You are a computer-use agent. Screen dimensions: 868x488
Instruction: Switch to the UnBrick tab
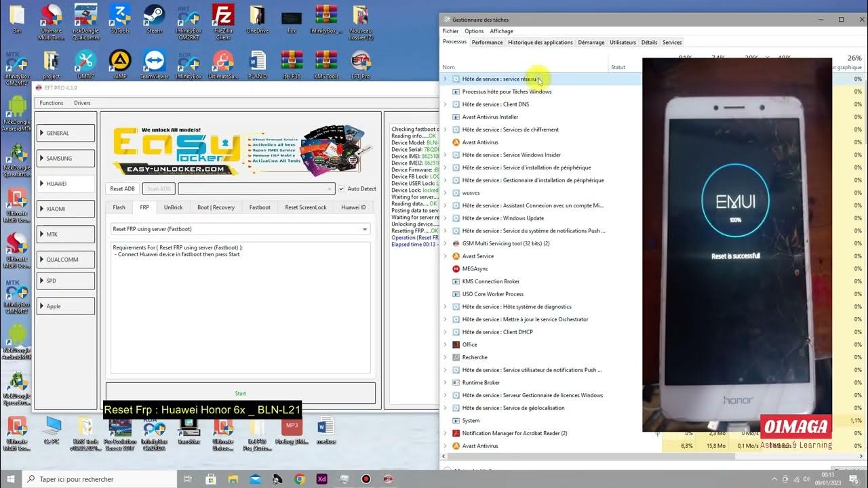coord(173,207)
